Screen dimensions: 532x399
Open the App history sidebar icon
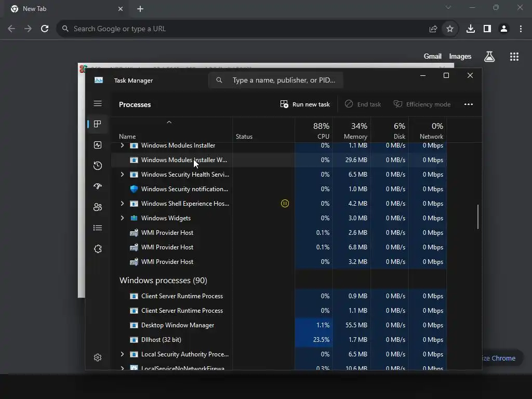pos(98,166)
